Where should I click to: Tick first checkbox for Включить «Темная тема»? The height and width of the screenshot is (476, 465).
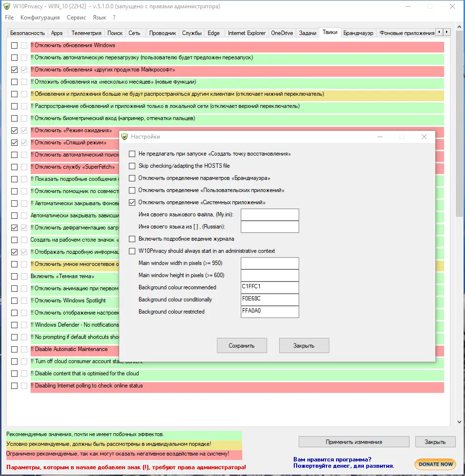[x=14, y=277]
